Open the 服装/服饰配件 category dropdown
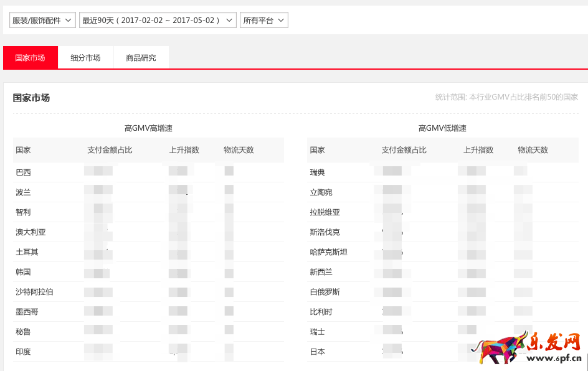This screenshot has height=371, width=588. click(42, 21)
